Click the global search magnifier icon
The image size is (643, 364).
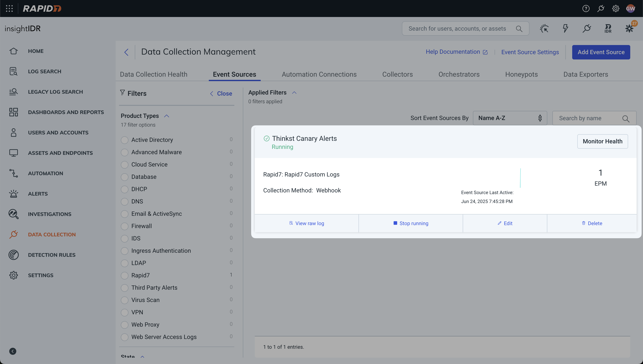click(519, 29)
